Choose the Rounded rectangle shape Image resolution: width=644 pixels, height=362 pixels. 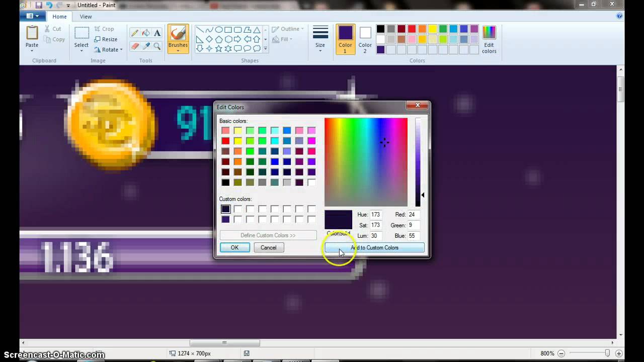pos(238,30)
